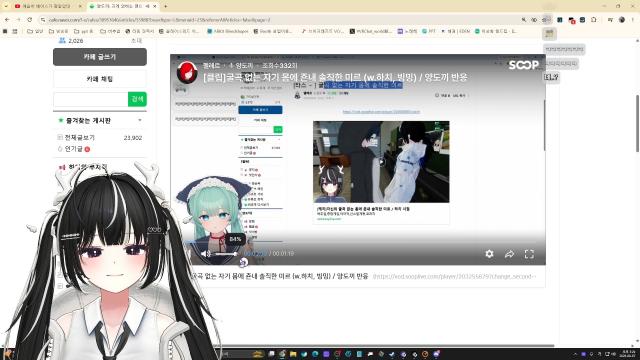Open File Explorer from the taskbar
The width and height of the screenshot is (640, 360).
point(293,354)
